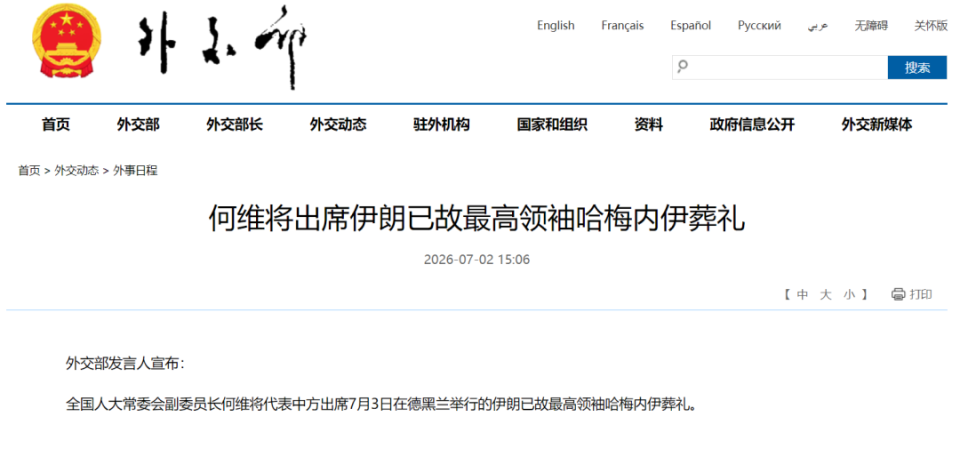Open the 外交部长 navigation menu item
Screen dimensions: 960x449
coord(234,125)
